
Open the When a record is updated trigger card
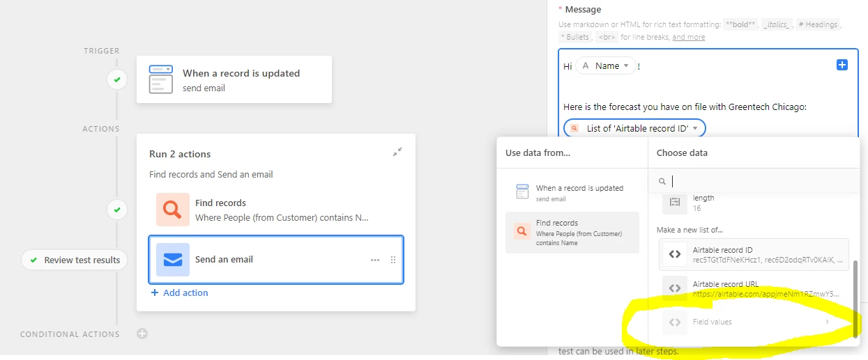(234, 79)
